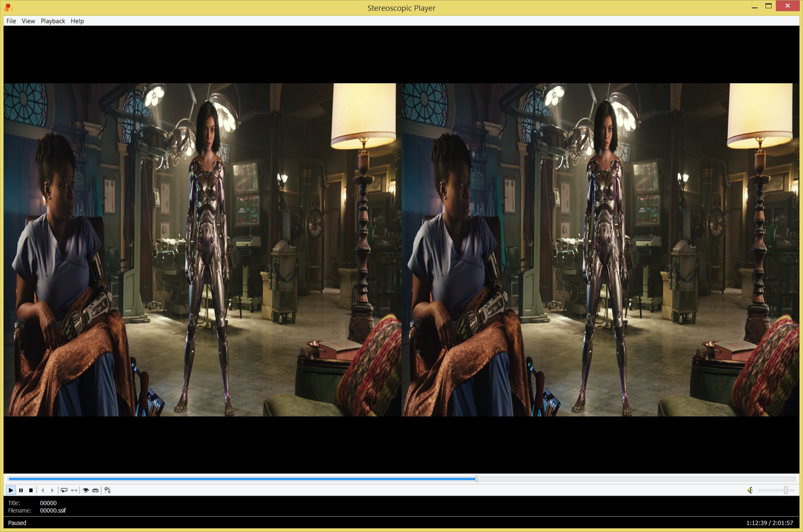Open the Playback menu
The height and width of the screenshot is (532, 803).
click(x=53, y=21)
